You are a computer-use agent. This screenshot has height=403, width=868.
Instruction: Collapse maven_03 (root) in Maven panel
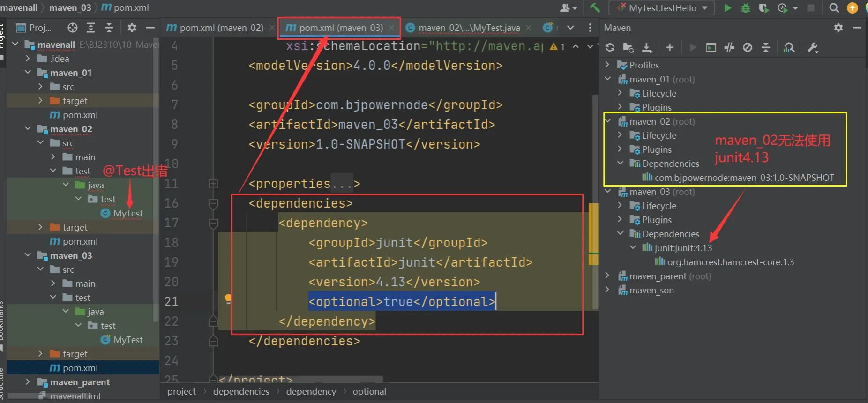(607, 191)
